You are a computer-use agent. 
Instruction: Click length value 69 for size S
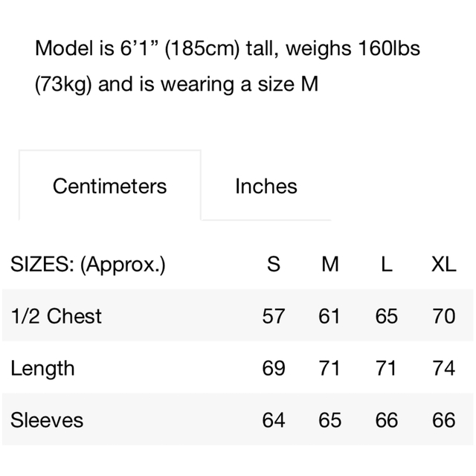(x=274, y=368)
